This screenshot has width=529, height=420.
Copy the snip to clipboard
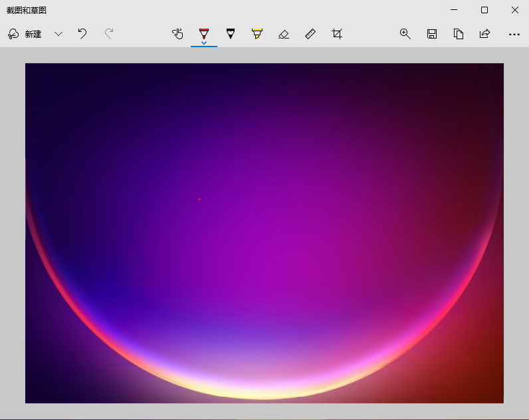click(x=459, y=34)
